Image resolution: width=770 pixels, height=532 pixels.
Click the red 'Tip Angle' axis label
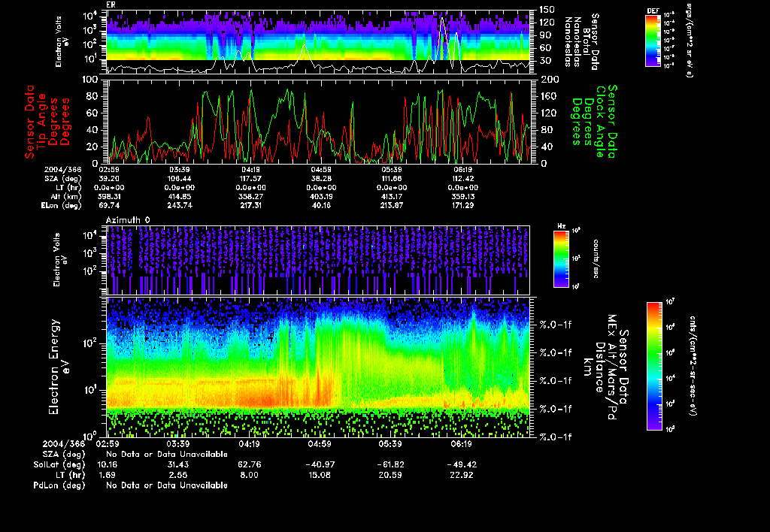click(42, 122)
